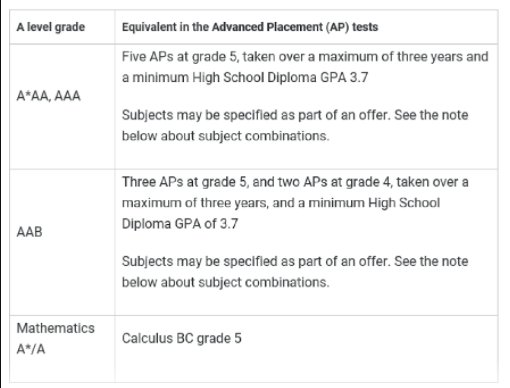Click the 'A level grade' column header

[51, 27]
